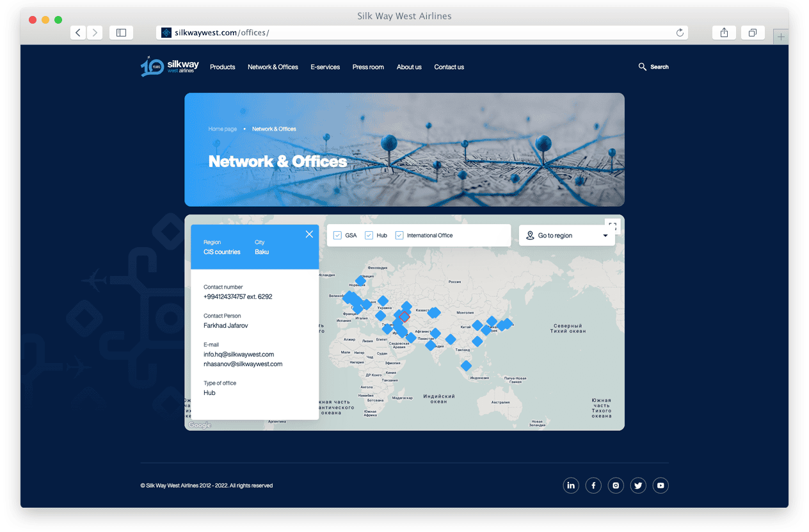Open the search magnifier icon
Viewport: 809px width, 532px height.
pos(642,67)
